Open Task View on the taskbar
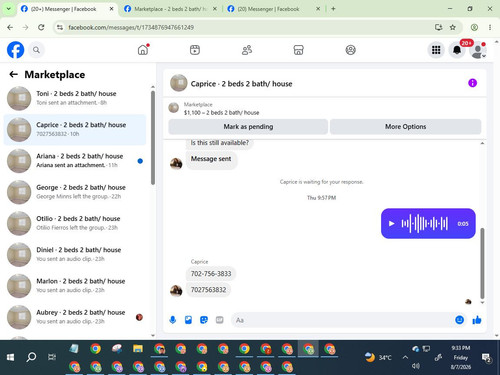This screenshot has width=500, height=375. point(52,357)
